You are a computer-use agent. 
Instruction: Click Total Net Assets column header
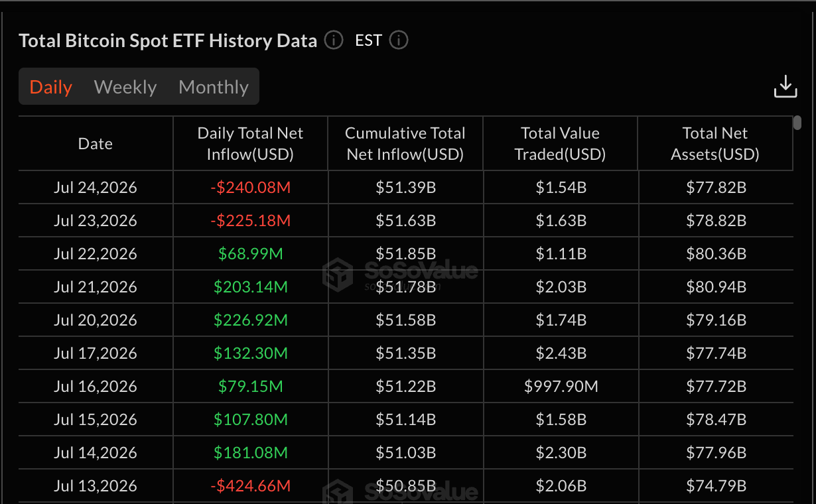715,144
